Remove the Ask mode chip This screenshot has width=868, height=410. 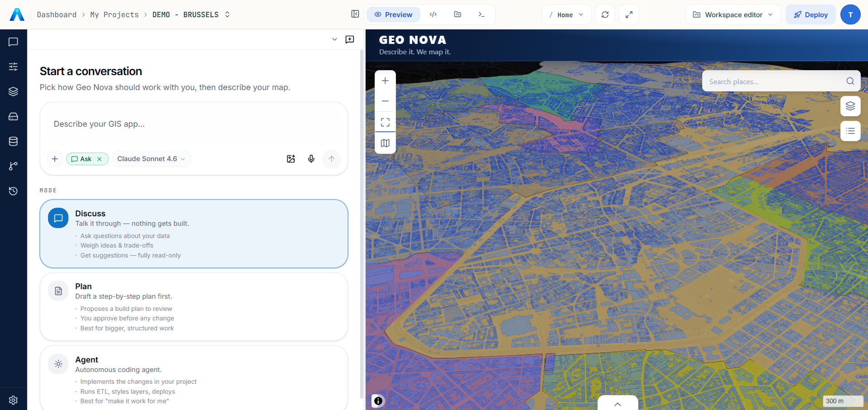pyautogui.click(x=99, y=159)
